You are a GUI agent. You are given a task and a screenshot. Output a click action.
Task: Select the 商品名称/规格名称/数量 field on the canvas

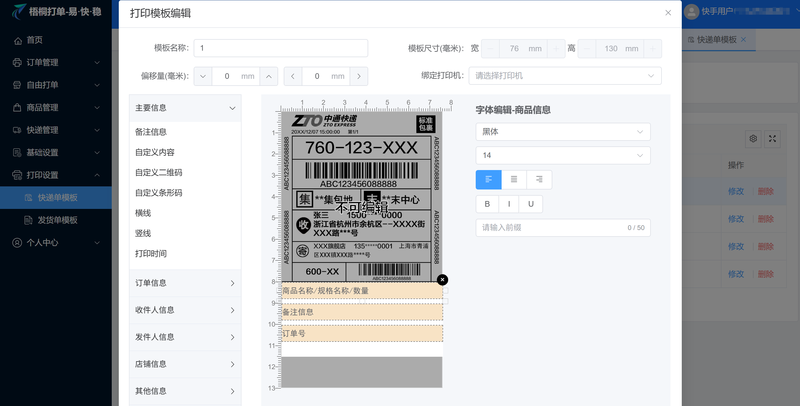[362, 291]
